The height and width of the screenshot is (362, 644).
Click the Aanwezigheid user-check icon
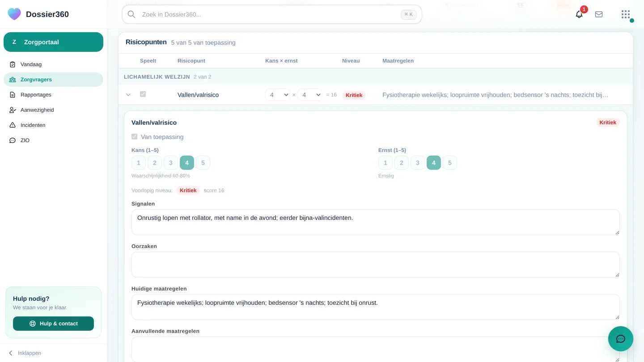coord(13,110)
